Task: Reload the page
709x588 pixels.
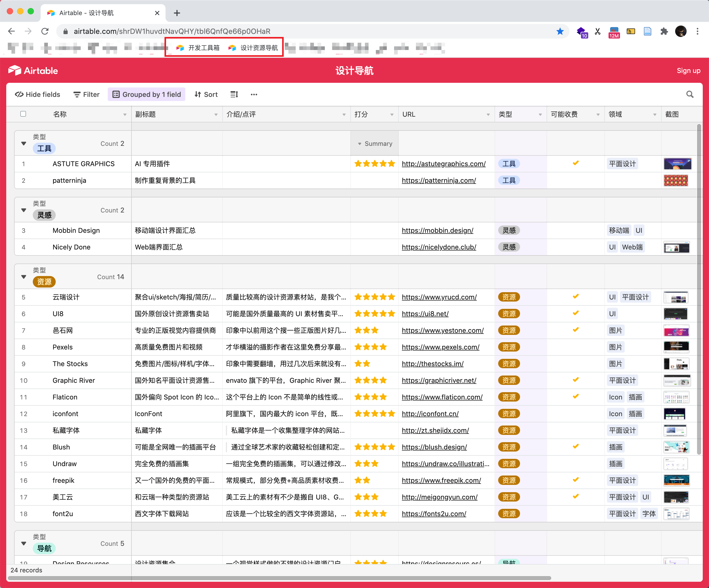Action: click(45, 32)
